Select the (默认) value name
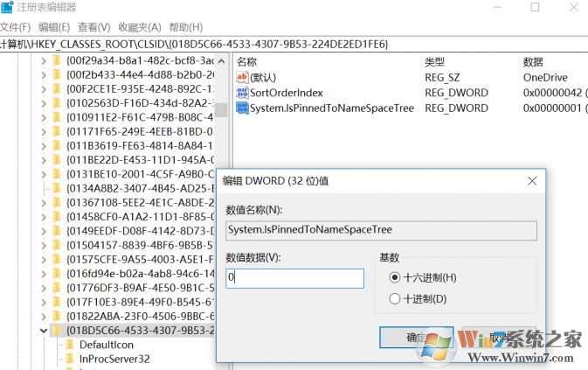588x370 pixels. (263, 78)
